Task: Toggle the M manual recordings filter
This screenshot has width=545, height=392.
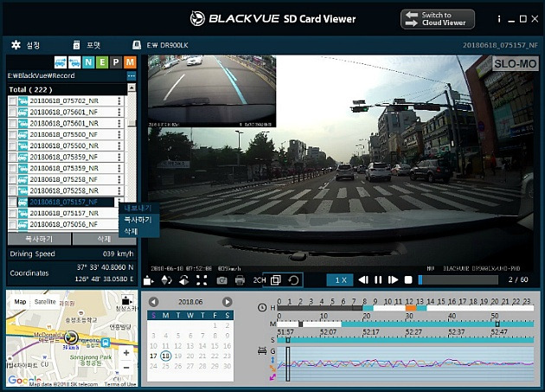Action: click(x=130, y=62)
